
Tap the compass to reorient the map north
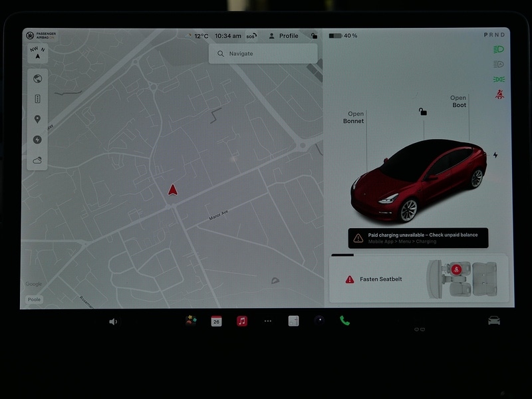(x=38, y=53)
